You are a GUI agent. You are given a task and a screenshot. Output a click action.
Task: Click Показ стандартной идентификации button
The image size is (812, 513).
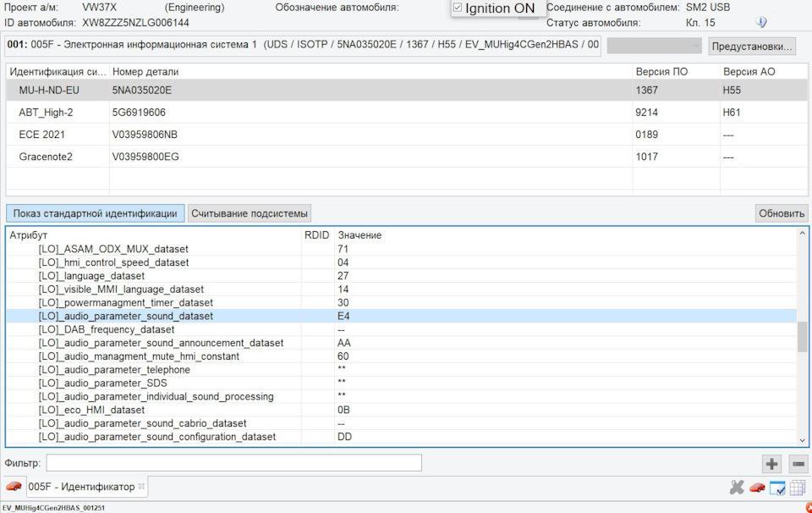pos(96,213)
